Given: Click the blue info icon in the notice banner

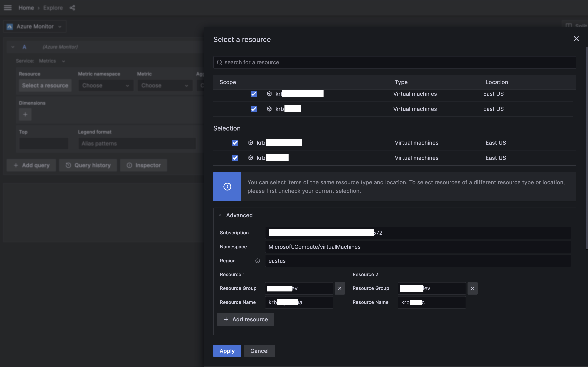Looking at the screenshot, I should point(227,187).
